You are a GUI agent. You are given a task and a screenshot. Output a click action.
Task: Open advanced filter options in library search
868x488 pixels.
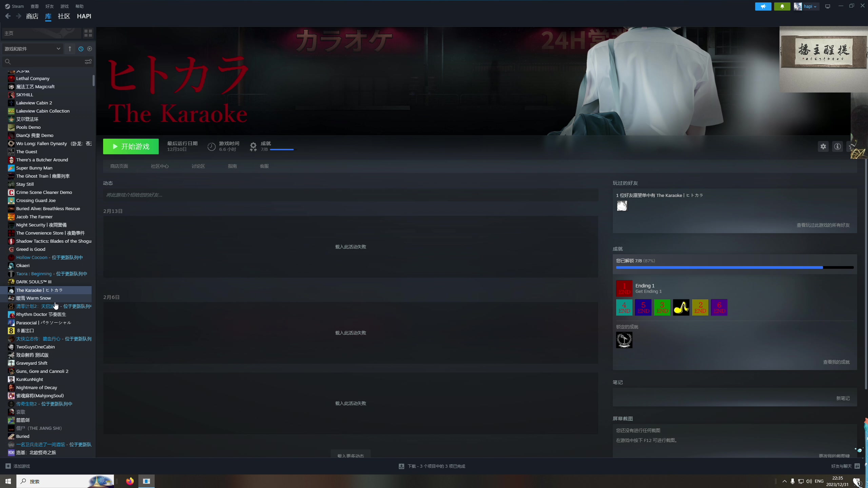pyautogui.click(x=88, y=62)
